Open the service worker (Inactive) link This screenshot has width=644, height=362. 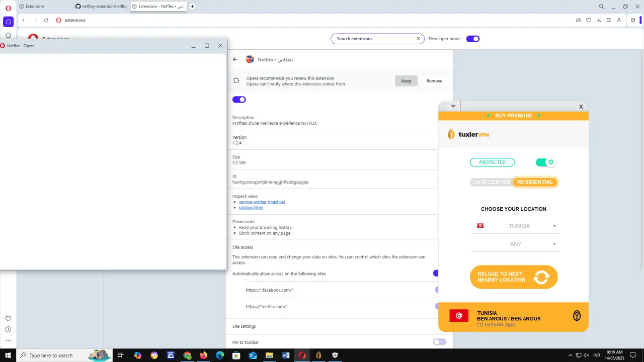pos(262,202)
